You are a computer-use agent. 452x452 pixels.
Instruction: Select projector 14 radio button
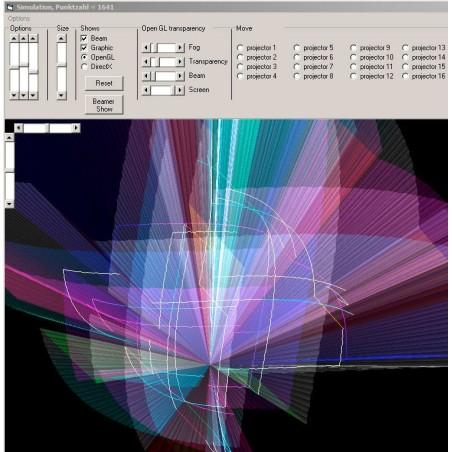tap(405, 57)
